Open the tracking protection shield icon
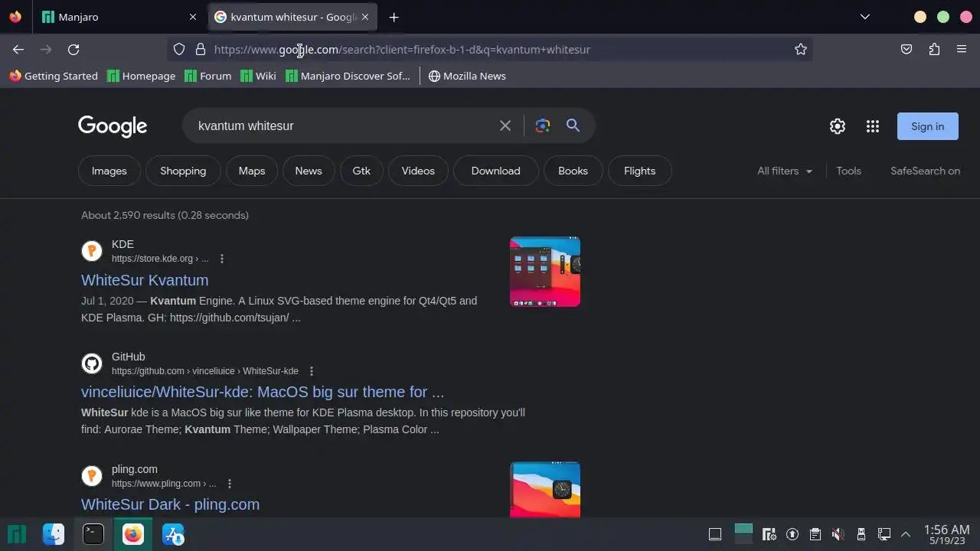The image size is (980, 551). [179, 49]
